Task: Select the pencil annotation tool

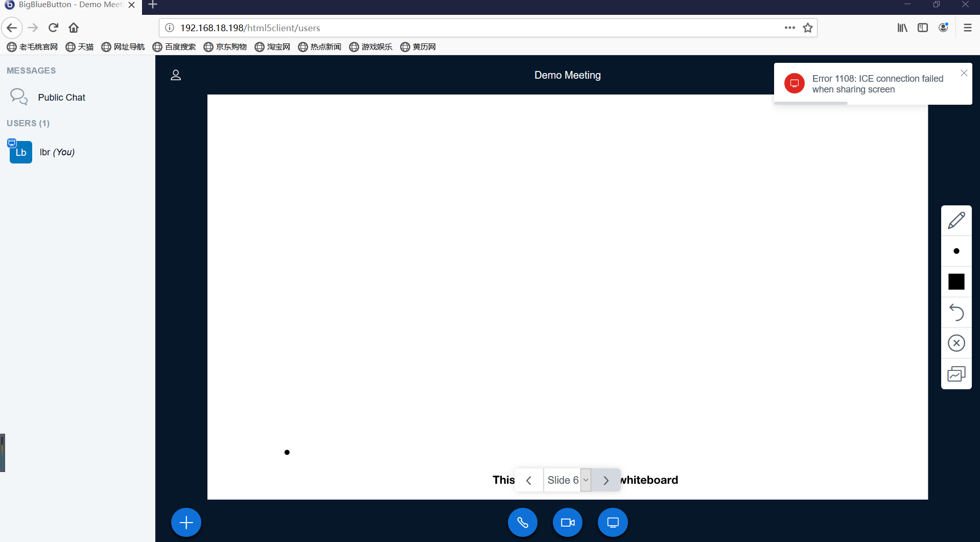Action: (956, 220)
